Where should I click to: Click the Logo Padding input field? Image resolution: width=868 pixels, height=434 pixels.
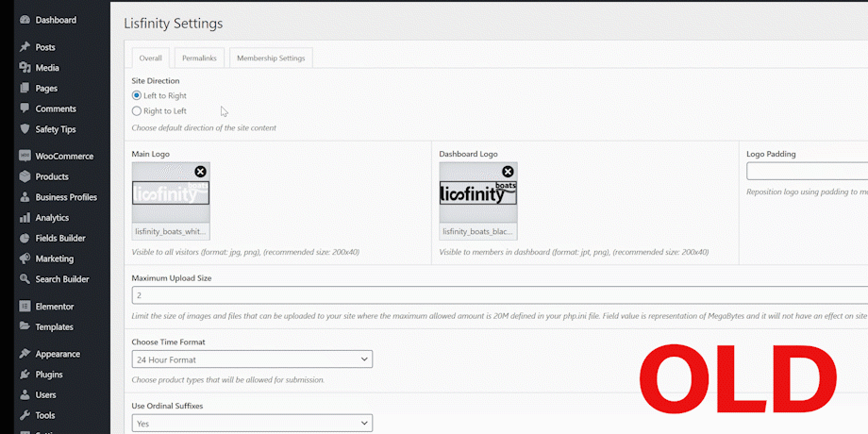pos(806,172)
